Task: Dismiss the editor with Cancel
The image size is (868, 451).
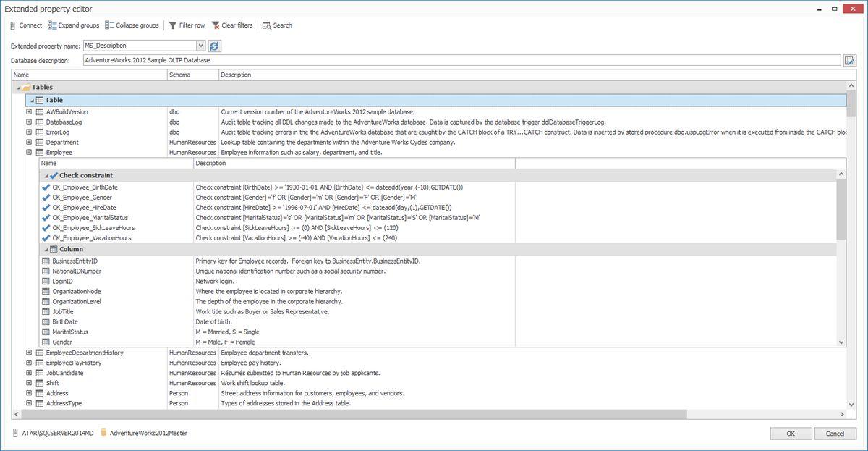Action: tap(835, 434)
